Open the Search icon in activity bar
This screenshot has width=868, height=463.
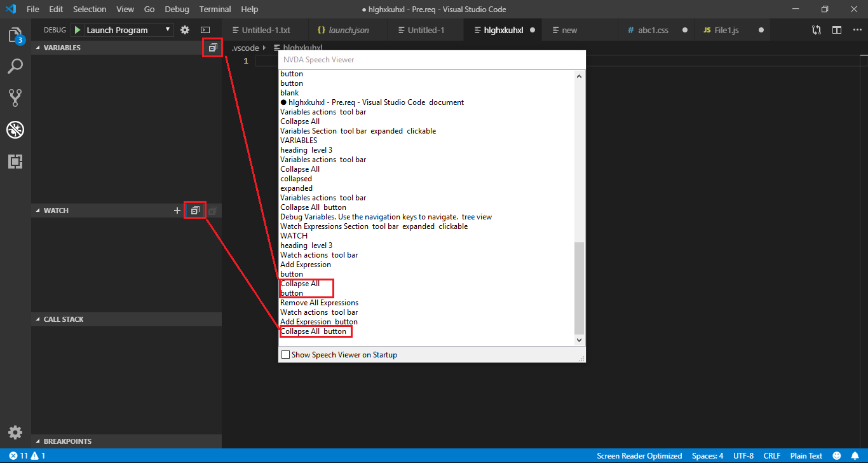tap(15, 66)
